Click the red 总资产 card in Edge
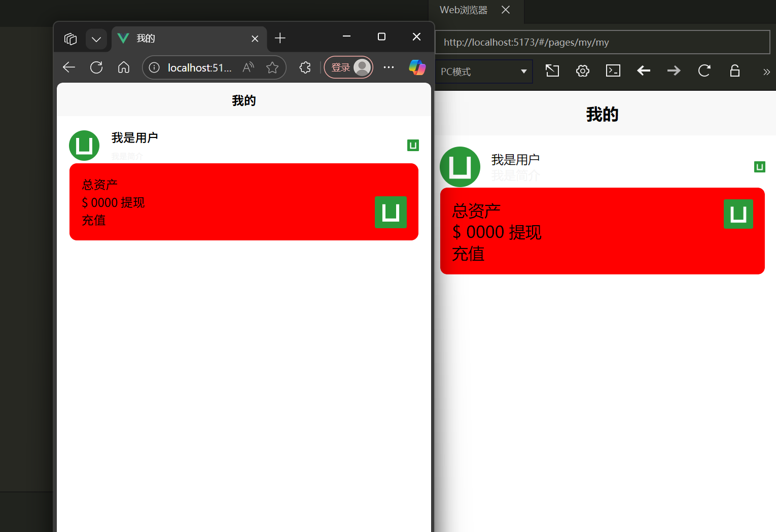Image resolution: width=776 pixels, height=532 pixels. click(x=243, y=202)
